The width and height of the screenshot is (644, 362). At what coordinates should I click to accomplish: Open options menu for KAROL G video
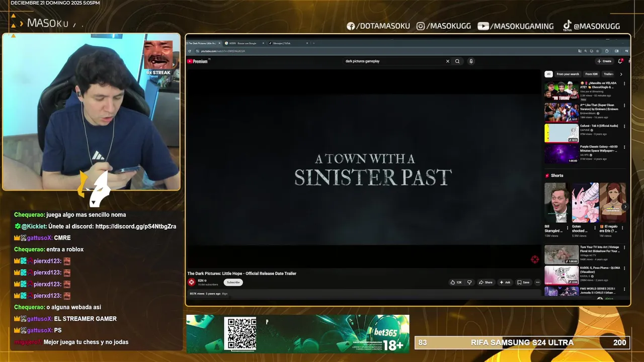tap(624, 268)
